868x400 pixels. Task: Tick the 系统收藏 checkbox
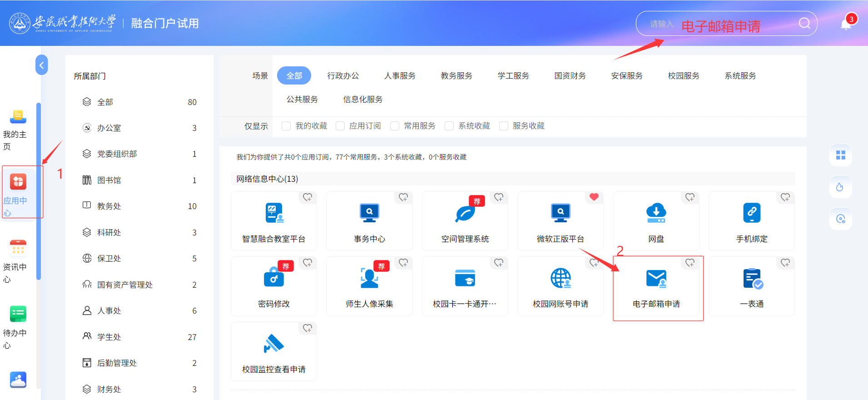click(449, 126)
